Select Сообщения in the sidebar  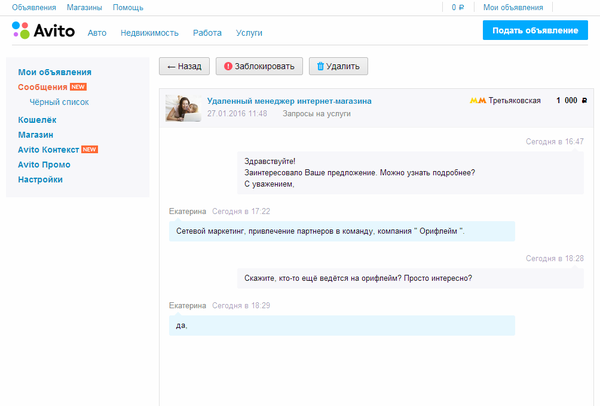click(41, 87)
